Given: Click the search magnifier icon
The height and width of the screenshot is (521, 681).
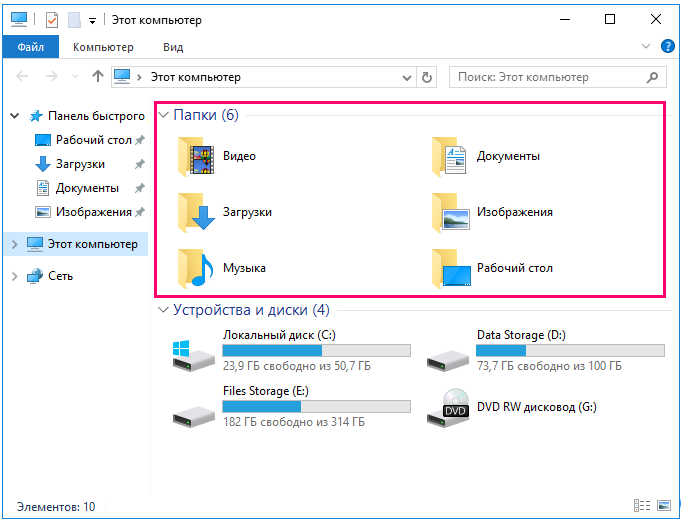Looking at the screenshot, I should (x=652, y=77).
